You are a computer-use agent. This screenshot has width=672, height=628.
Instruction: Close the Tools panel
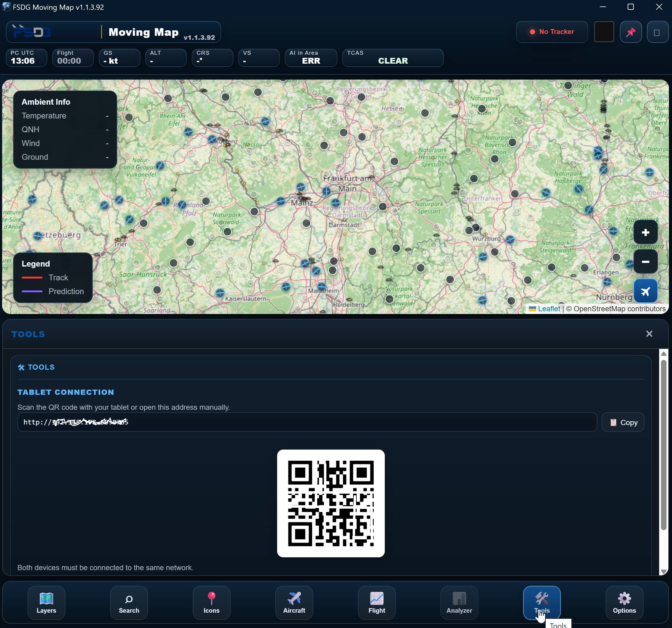coord(649,334)
